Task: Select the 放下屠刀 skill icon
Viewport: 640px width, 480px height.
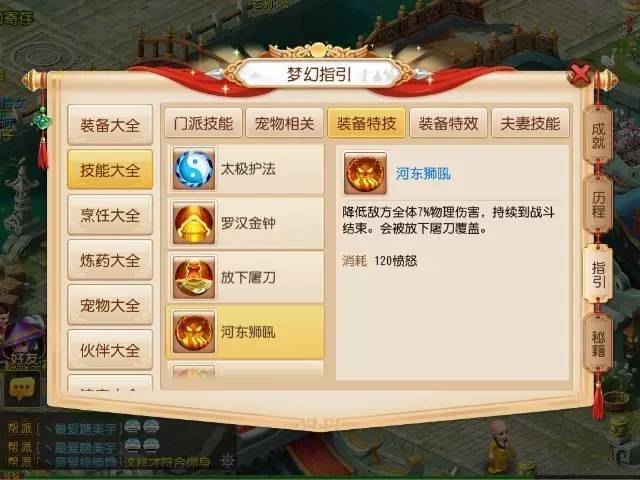Action: coord(194,277)
